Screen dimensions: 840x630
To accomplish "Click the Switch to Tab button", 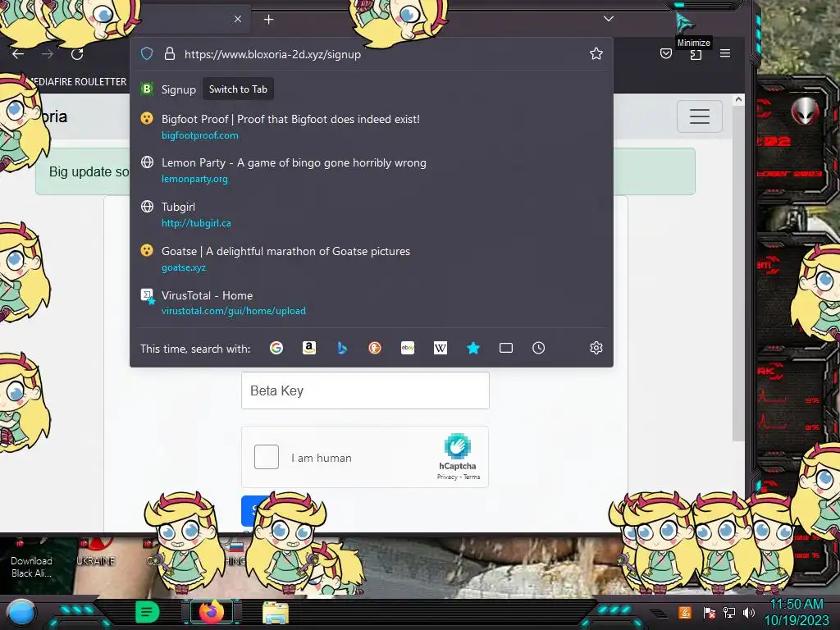I will [238, 89].
